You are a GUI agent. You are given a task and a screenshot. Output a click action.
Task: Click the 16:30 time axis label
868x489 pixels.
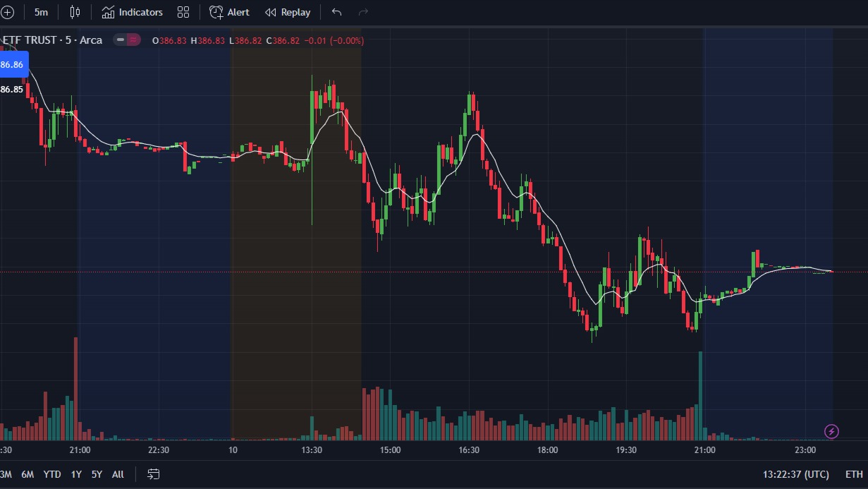[x=469, y=450]
